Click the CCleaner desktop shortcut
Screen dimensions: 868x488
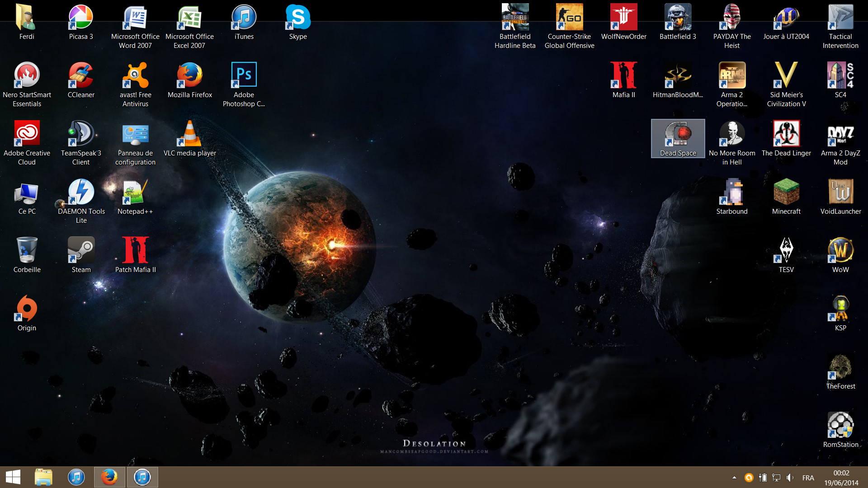[81, 80]
